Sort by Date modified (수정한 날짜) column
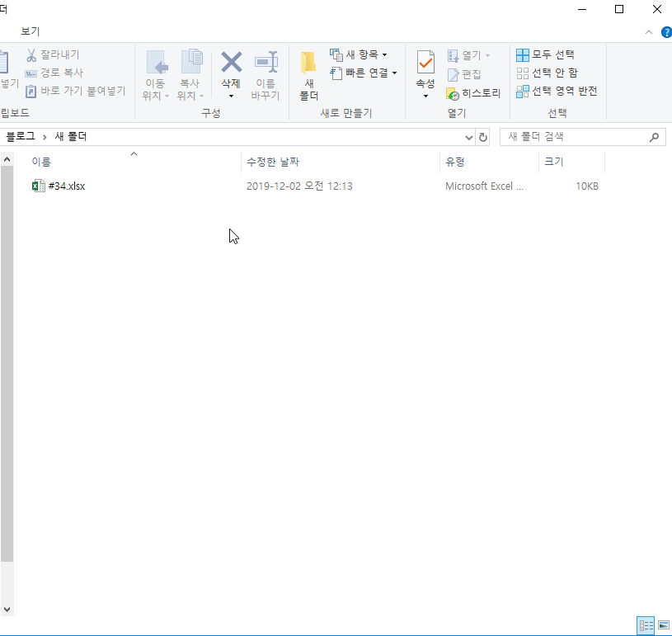 coord(273,162)
